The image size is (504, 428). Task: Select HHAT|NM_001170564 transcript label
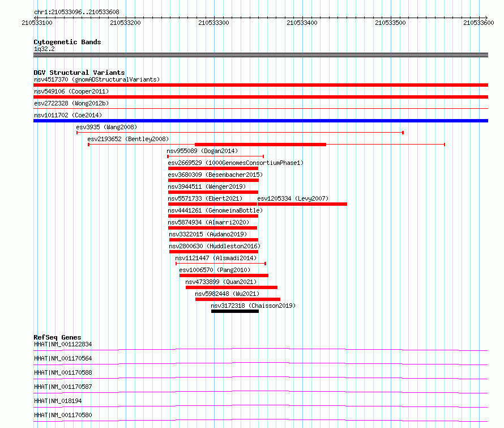pyautogui.click(x=63, y=358)
